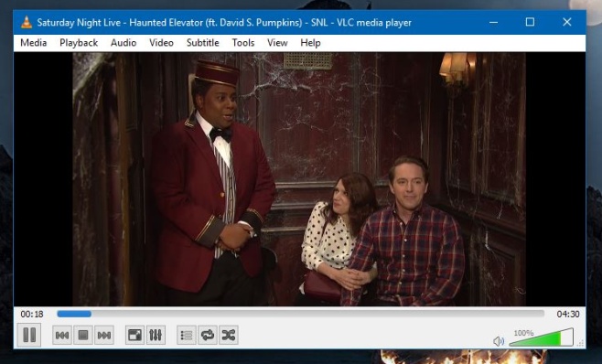Stop the video playback

pyautogui.click(x=83, y=336)
